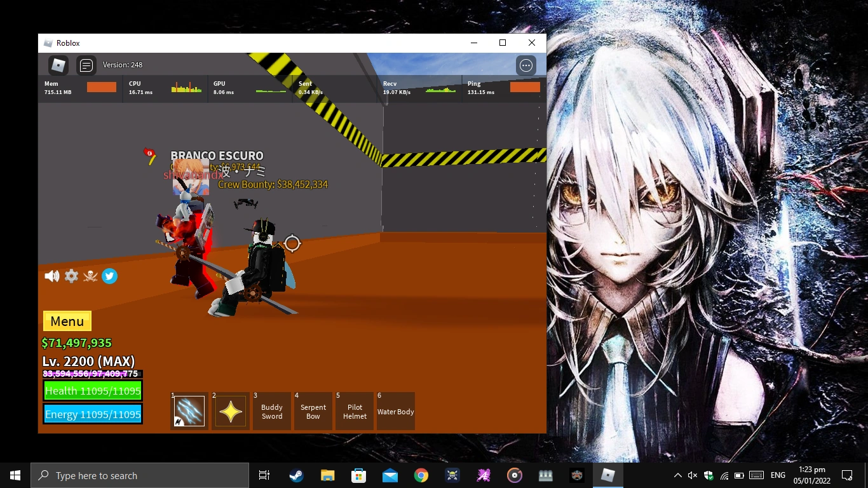Open crew menu via pirate flag icon
This screenshot has height=488, width=868.
pos(90,276)
